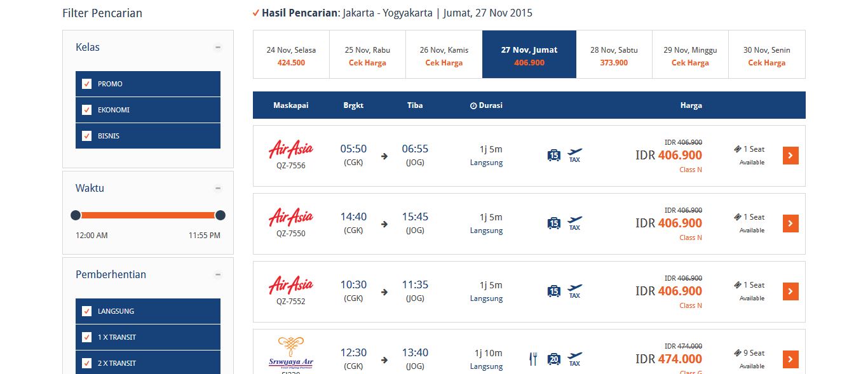The width and height of the screenshot is (868, 374).
Task: Select orange arrow button for flight QZ-7550
Action: pyautogui.click(x=790, y=224)
